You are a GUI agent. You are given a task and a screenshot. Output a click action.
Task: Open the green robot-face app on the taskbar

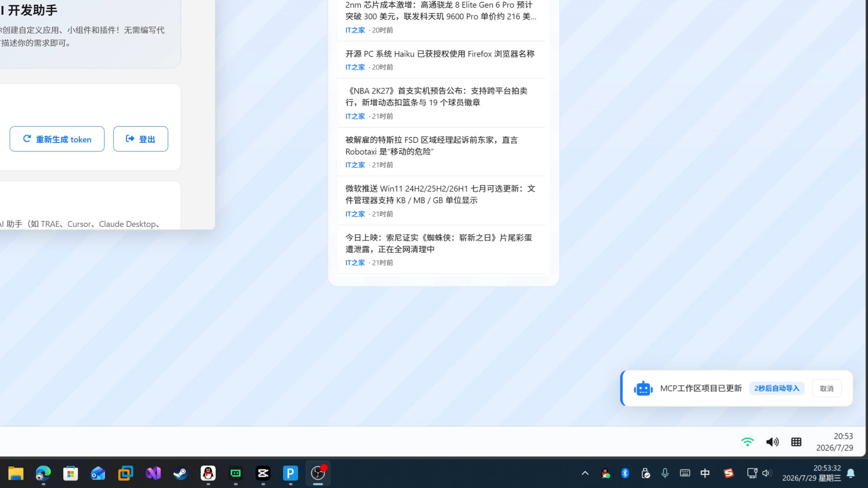[236, 474]
